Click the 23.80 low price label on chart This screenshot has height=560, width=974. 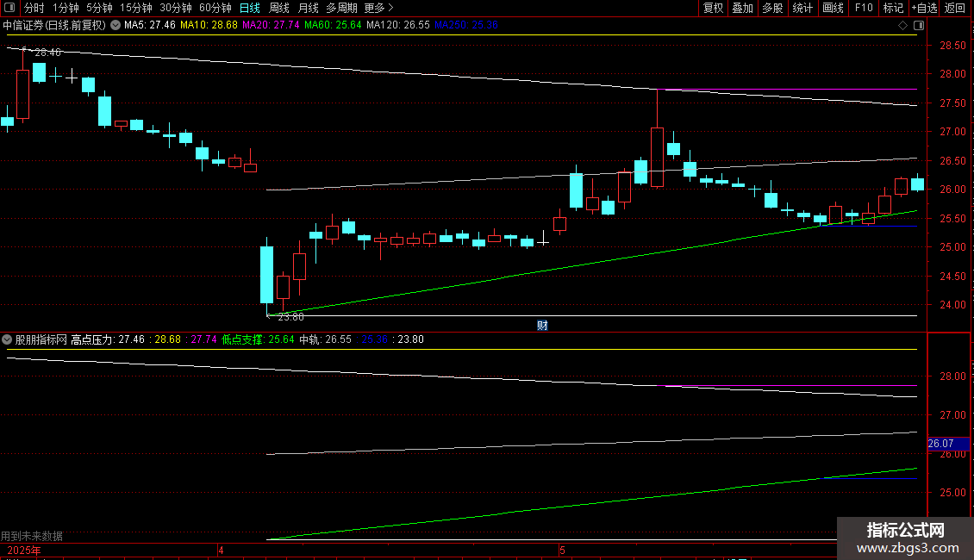pyautogui.click(x=290, y=317)
